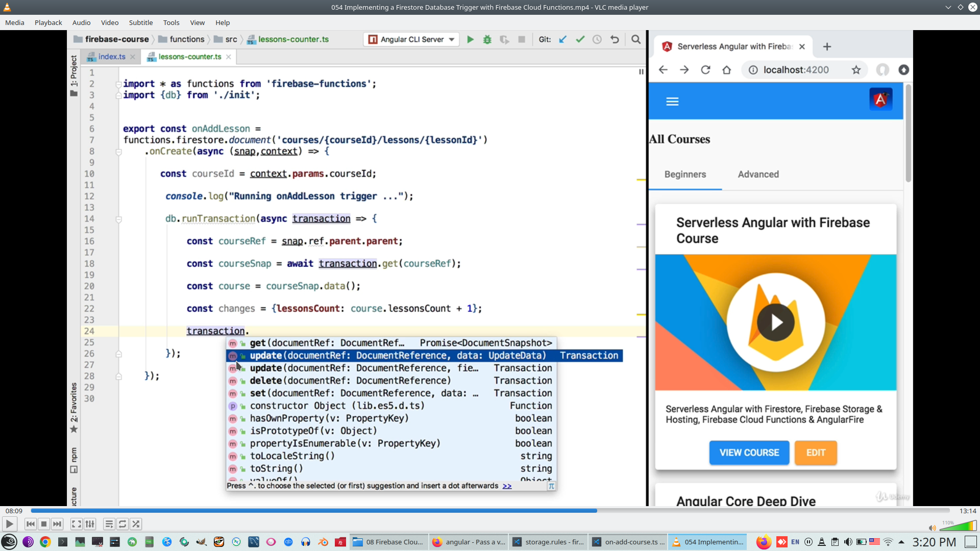Open the Subtitle menu in VLC
Viewport: 980px width, 551px height.
(x=141, y=22)
